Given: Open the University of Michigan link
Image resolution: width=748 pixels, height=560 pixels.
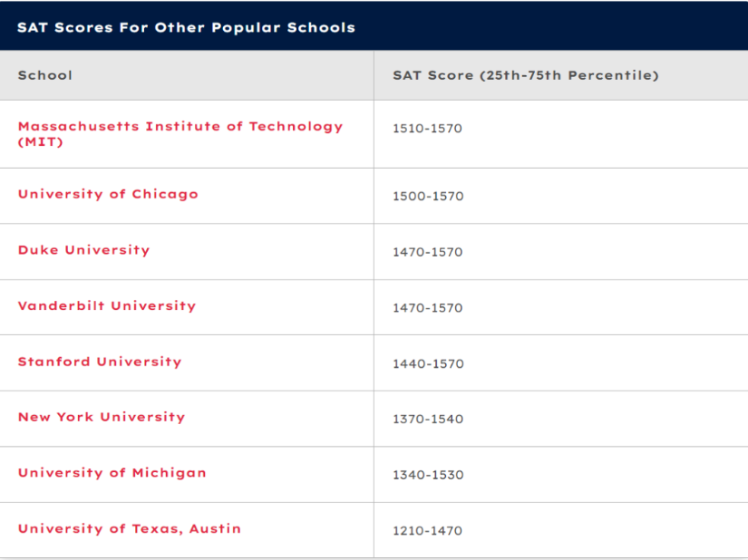Looking at the screenshot, I should (x=112, y=473).
